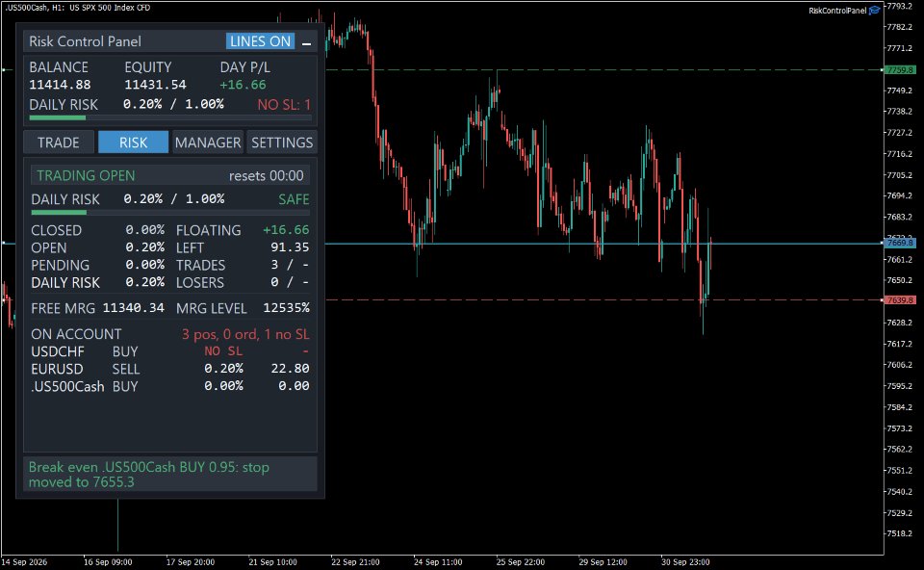This screenshot has height=570, width=924.
Task: Click the Risk Control Panel title
Action: click(85, 41)
